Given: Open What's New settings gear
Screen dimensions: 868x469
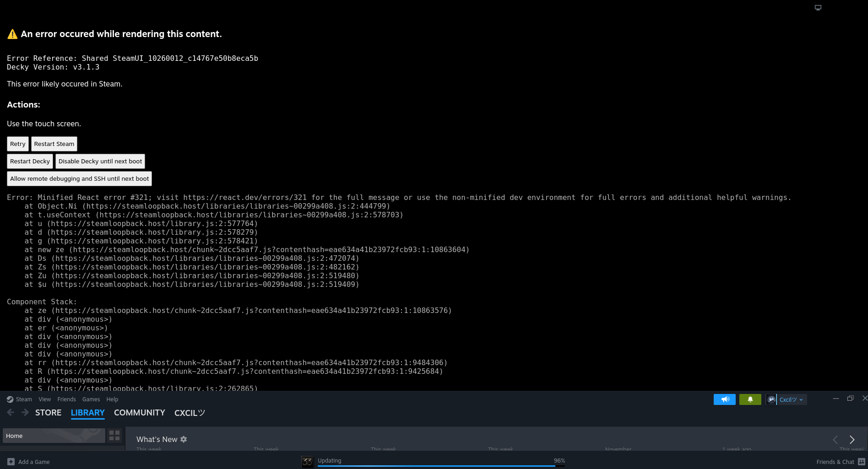Looking at the screenshot, I should point(184,439).
